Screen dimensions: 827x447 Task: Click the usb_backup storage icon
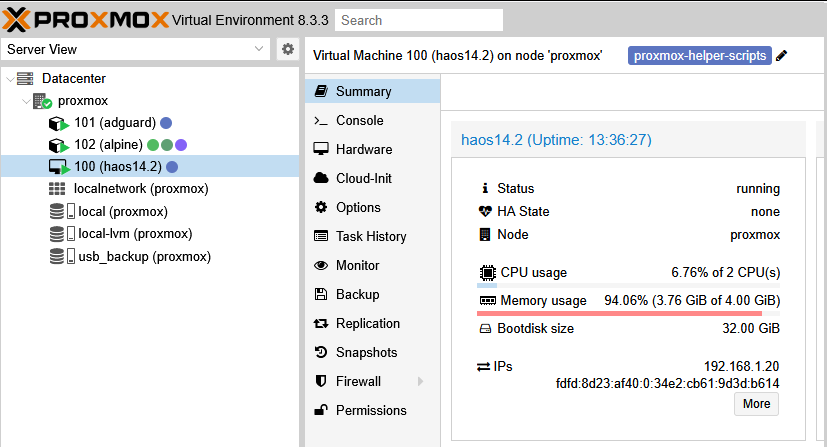click(58, 256)
